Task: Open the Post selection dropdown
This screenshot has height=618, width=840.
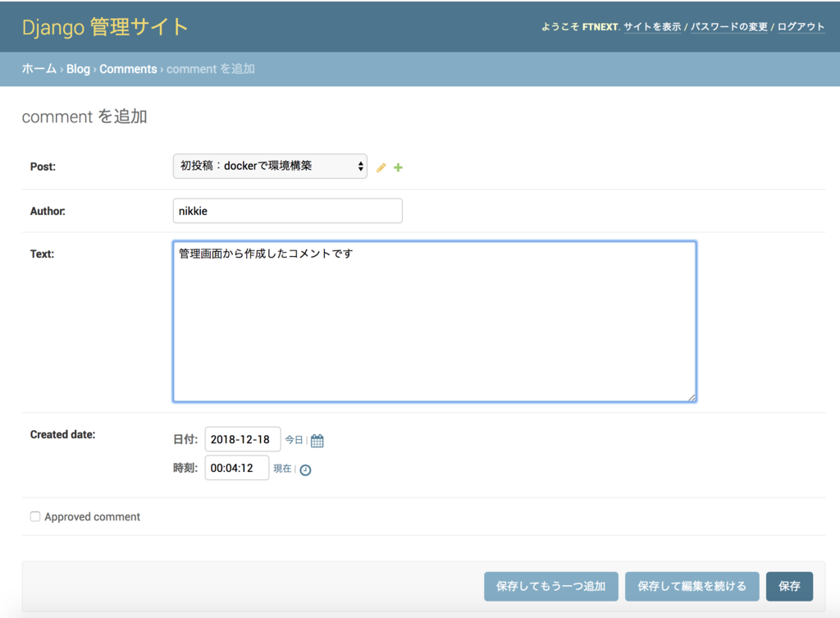Action: coord(270,167)
